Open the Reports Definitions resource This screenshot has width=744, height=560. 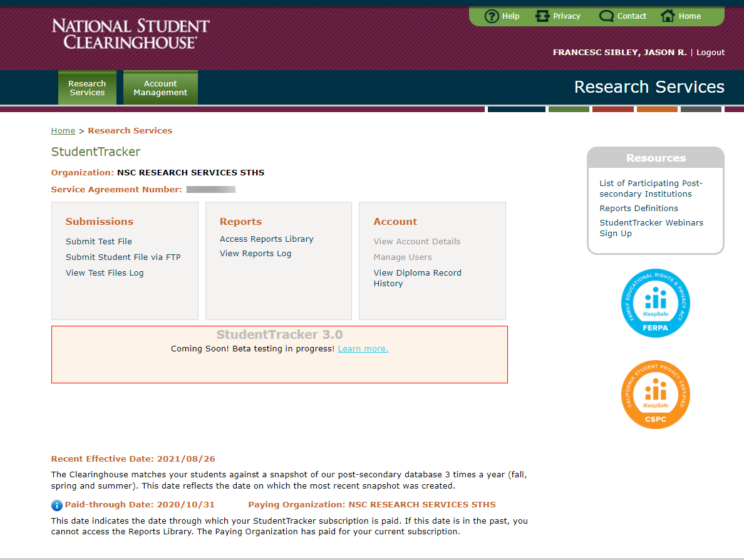click(x=639, y=209)
